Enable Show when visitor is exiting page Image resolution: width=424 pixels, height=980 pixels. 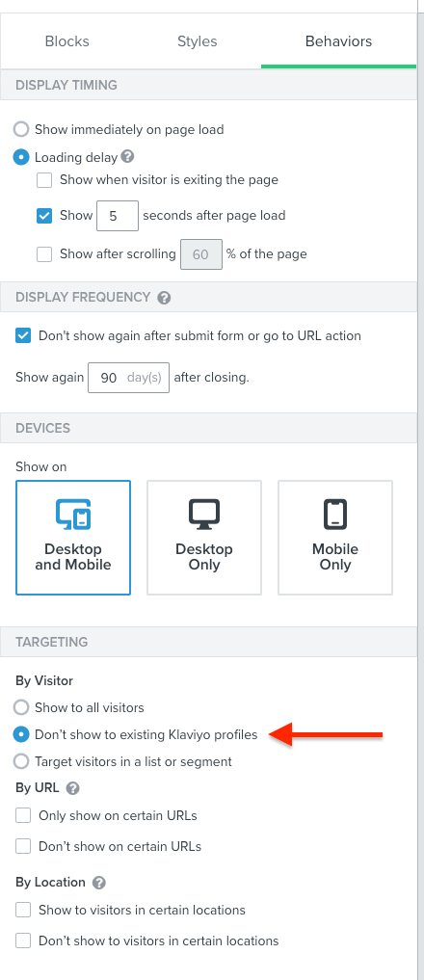click(44, 180)
